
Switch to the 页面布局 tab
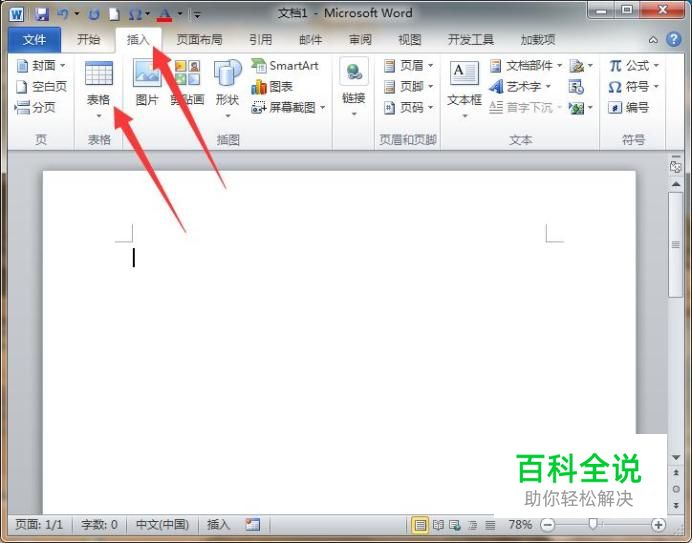pos(199,40)
